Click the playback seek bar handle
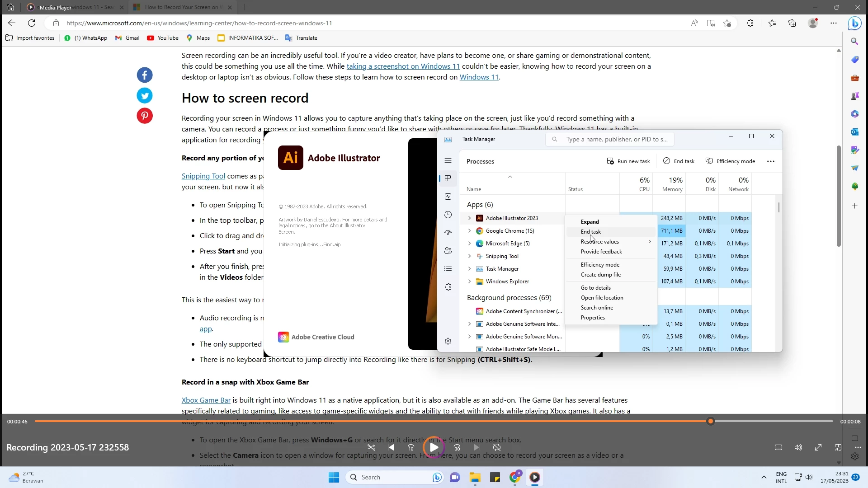This screenshot has width=868, height=488. point(711,421)
